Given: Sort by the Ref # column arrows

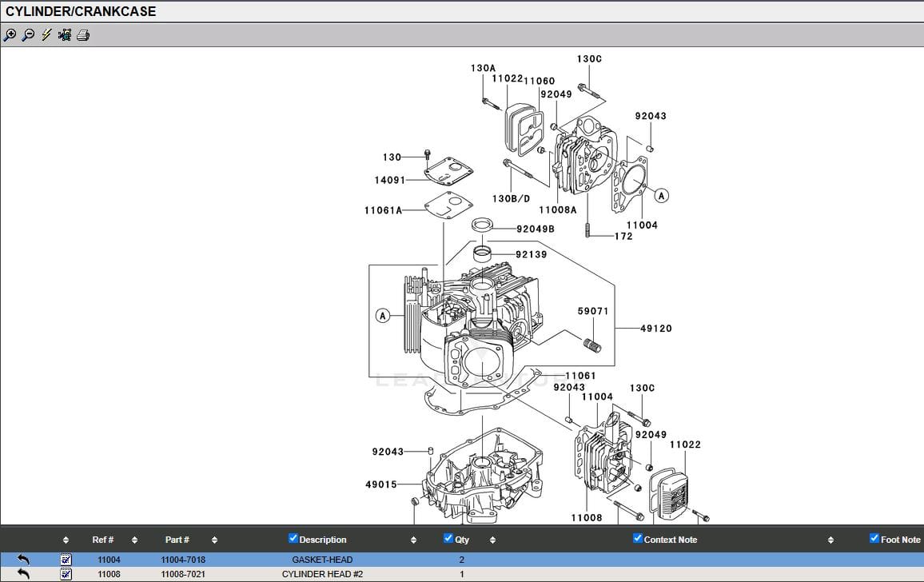Looking at the screenshot, I should pos(134,540).
